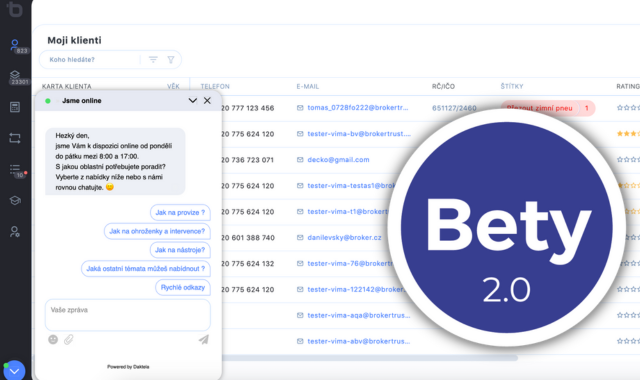Click the Bety 2.0 round logo
Screen dimensions: 640x380
click(x=507, y=227)
